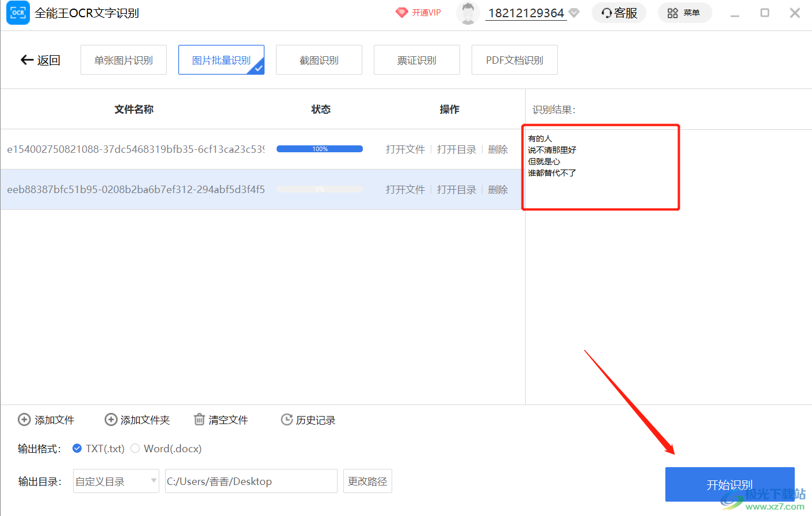The image size is (812, 516).
Task: Click 打开文件 for the e154002750821088 row
Action: [405, 149]
